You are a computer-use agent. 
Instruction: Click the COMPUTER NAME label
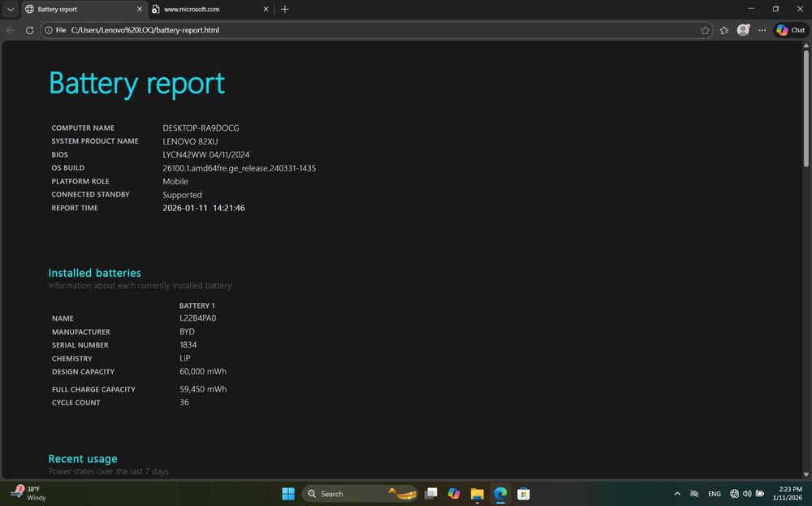(83, 128)
